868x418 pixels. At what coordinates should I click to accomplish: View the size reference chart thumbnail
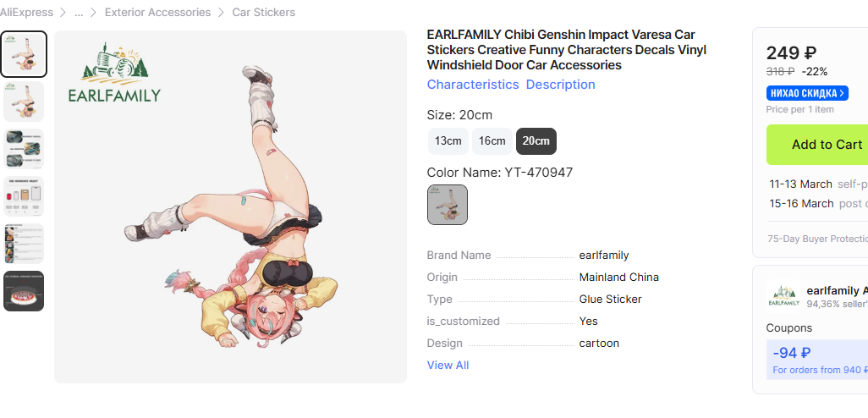24,196
